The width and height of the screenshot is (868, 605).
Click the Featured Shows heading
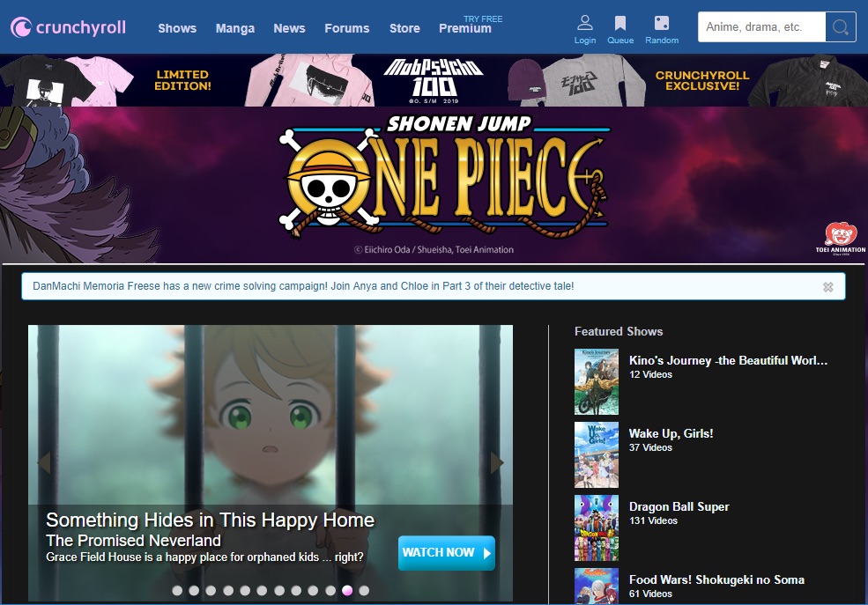(619, 331)
